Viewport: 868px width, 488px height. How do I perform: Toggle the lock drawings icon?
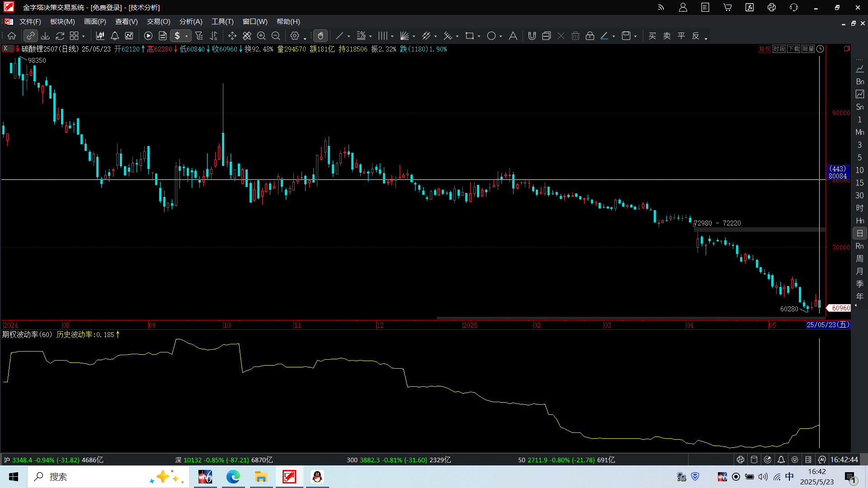click(590, 36)
